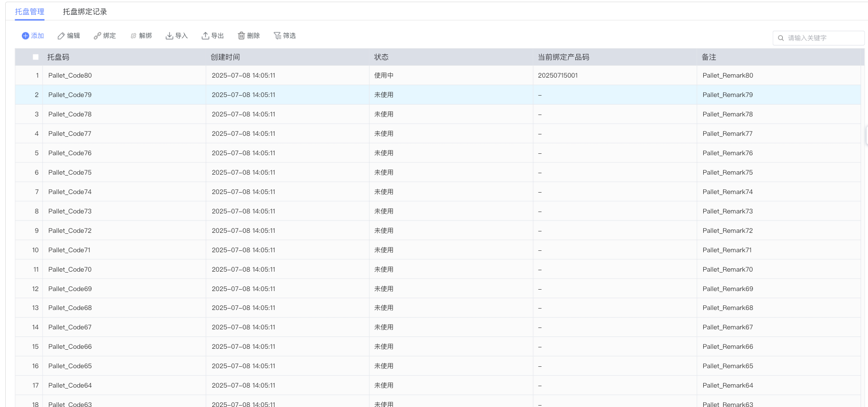Click the search magnifier icon

tap(781, 38)
